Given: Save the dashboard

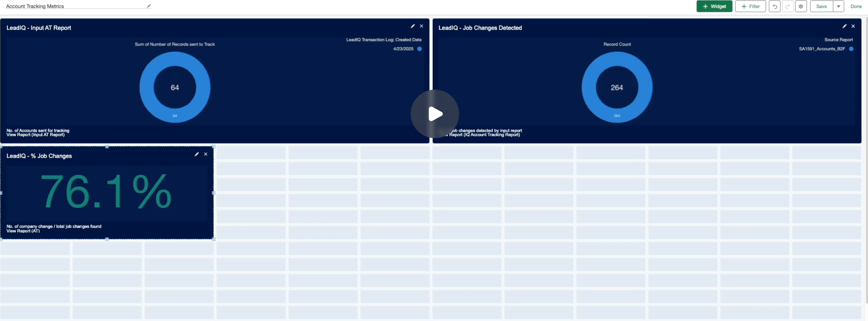Looking at the screenshot, I should (x=821, y=6).
